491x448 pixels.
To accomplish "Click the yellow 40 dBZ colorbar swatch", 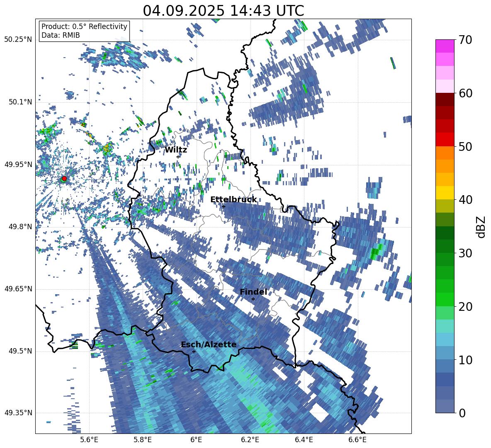I will coord(445,193).
